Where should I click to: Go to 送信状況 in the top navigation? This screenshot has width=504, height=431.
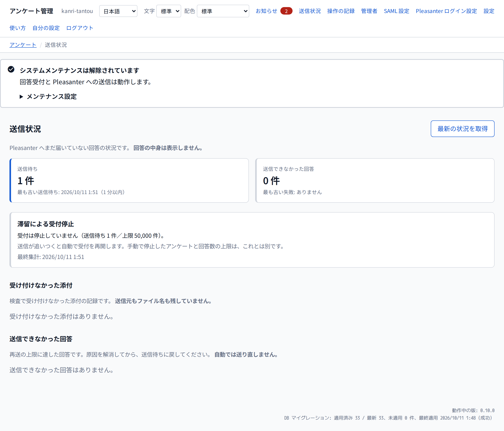[310, 11]
